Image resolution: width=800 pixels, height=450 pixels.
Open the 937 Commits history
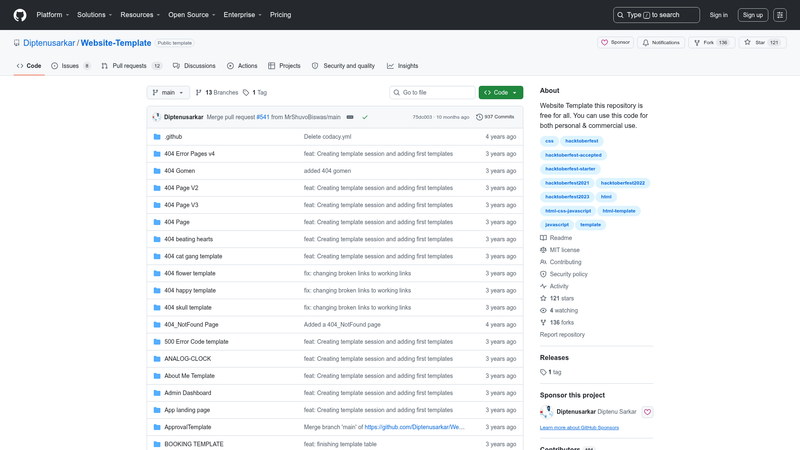(x=495, y=117)
